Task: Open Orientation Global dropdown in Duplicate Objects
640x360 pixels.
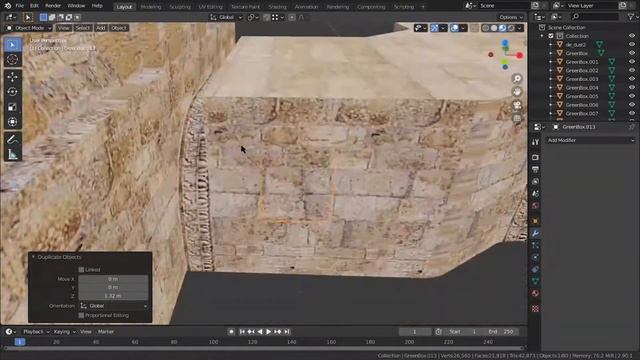Action: pyautogui.click(x=113, y=306)
